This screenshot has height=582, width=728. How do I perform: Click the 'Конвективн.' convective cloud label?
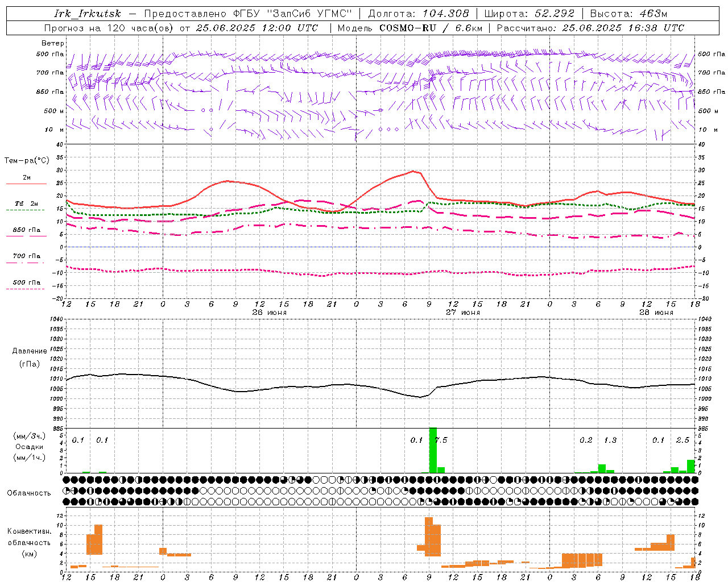[x=29, y=531]
